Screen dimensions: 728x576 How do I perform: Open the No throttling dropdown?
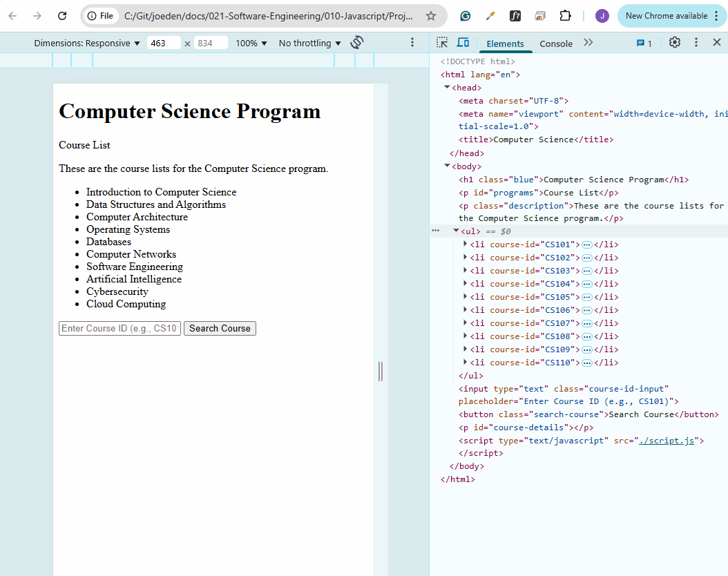(309, 43)
